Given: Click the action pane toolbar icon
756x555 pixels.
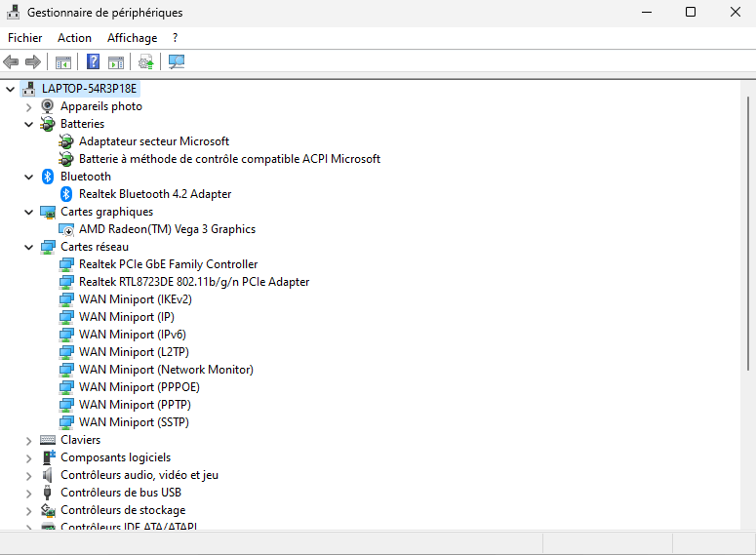Looking at the screenshot, I should coord(116,62).
